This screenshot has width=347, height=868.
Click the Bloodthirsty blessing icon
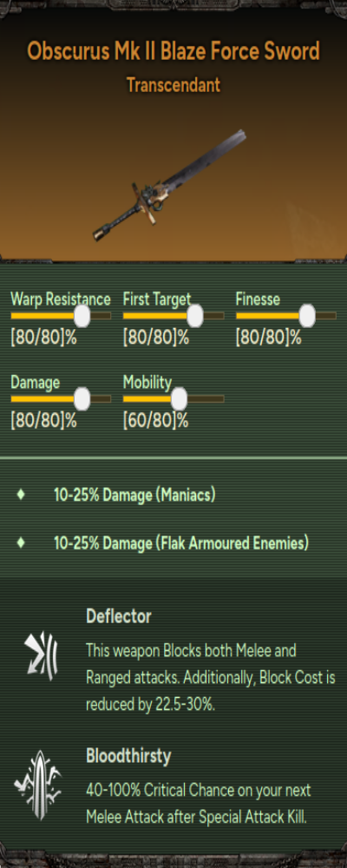click(37, 785)
